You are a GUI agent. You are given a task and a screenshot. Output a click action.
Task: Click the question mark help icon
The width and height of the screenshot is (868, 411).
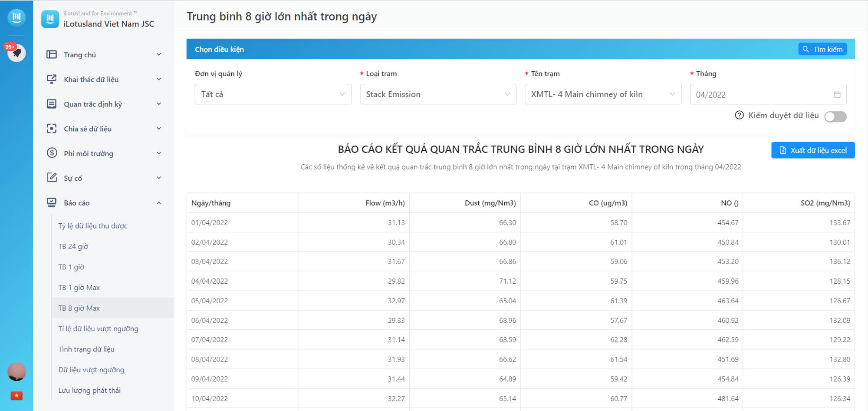coord(739,115)
